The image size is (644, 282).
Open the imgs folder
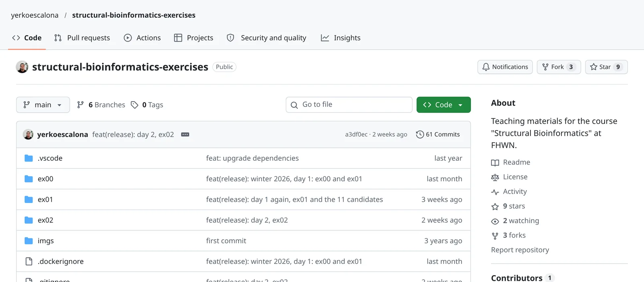click(x=46, y=241)
